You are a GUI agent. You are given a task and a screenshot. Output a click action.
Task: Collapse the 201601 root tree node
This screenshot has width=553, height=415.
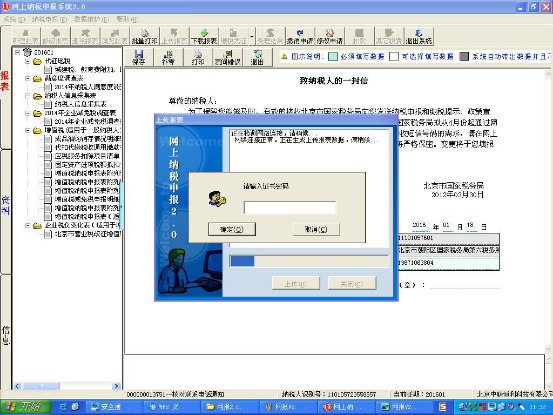click(x=17, y=52)
